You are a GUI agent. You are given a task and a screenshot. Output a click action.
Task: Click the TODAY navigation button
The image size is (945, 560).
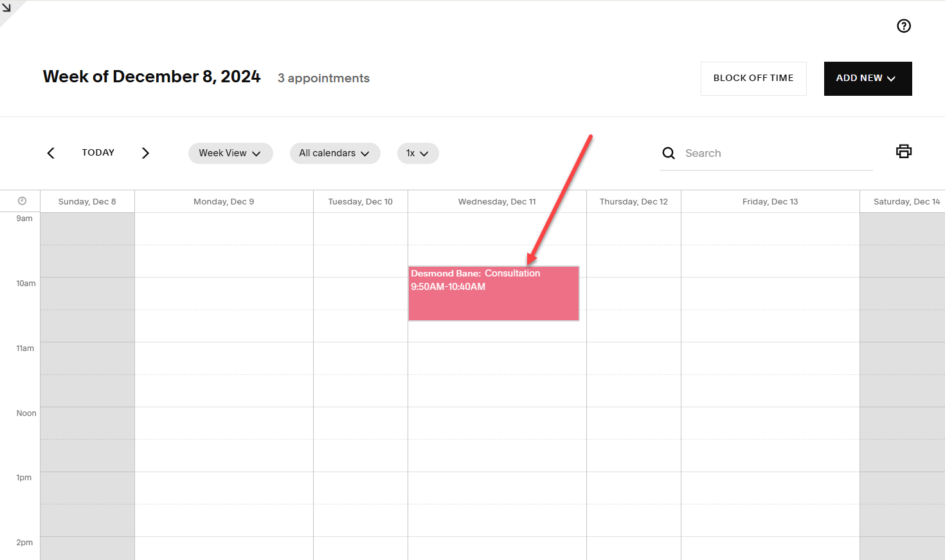click(x=98, y=152)
